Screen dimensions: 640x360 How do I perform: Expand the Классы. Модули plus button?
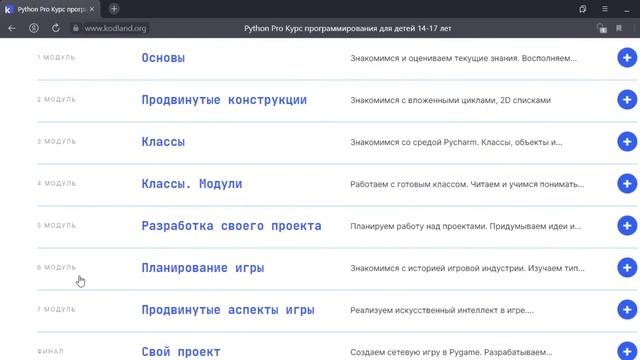pyautogui.click(x=627, y=184)
